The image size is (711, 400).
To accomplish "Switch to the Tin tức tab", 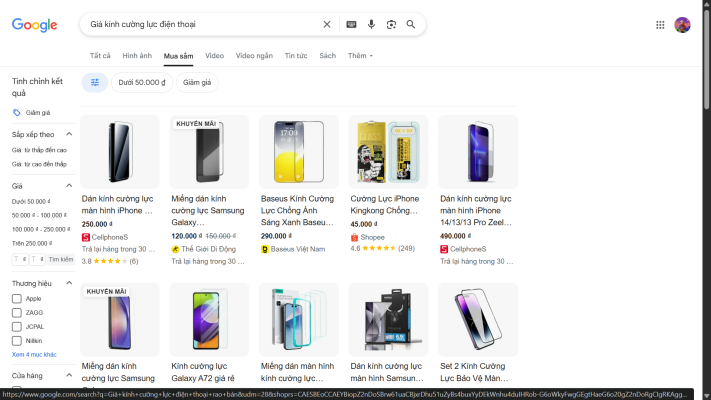I will [x=296, y=56].
